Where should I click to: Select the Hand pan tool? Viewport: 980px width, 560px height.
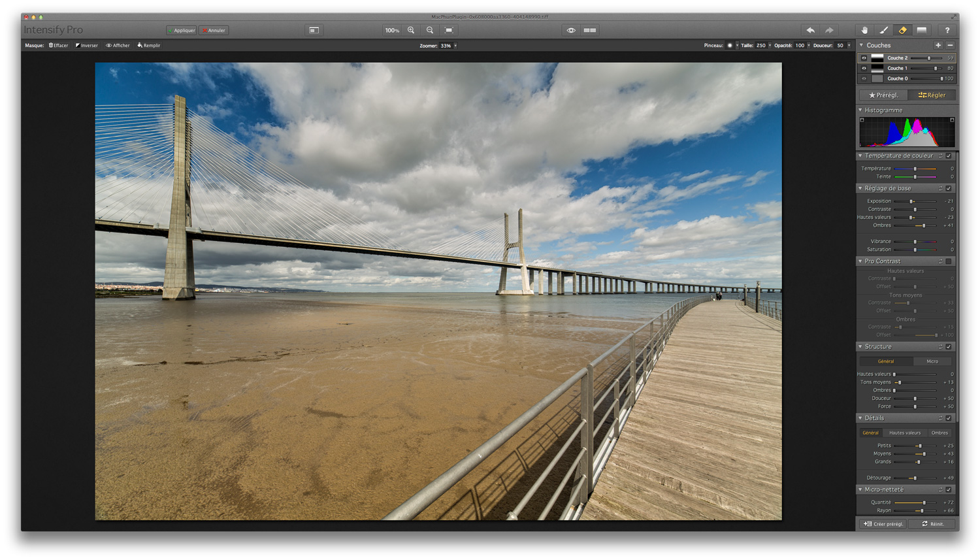click(864, 30)
